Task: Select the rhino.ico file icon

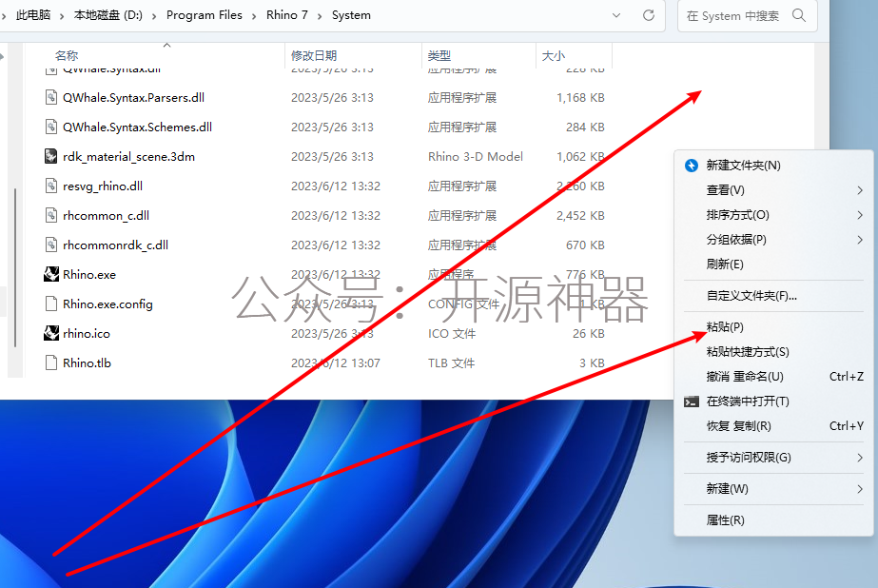Action: [x=51, y=333]
